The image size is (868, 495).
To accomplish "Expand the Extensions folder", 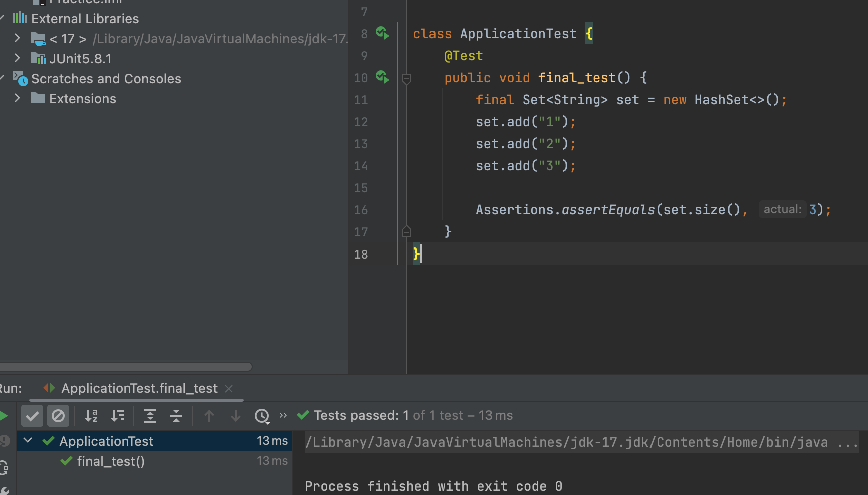I will [x=17, y=98].
